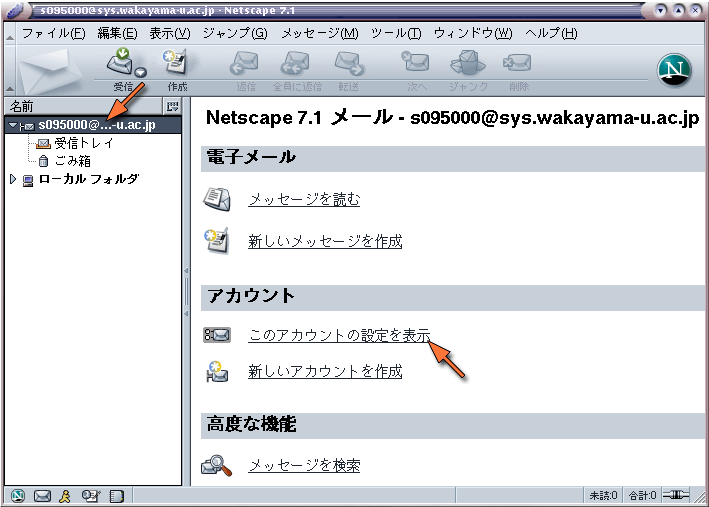The image size is (709, 507).
Task: Open the ファイル(F) menu
Action: pos(53,33)
